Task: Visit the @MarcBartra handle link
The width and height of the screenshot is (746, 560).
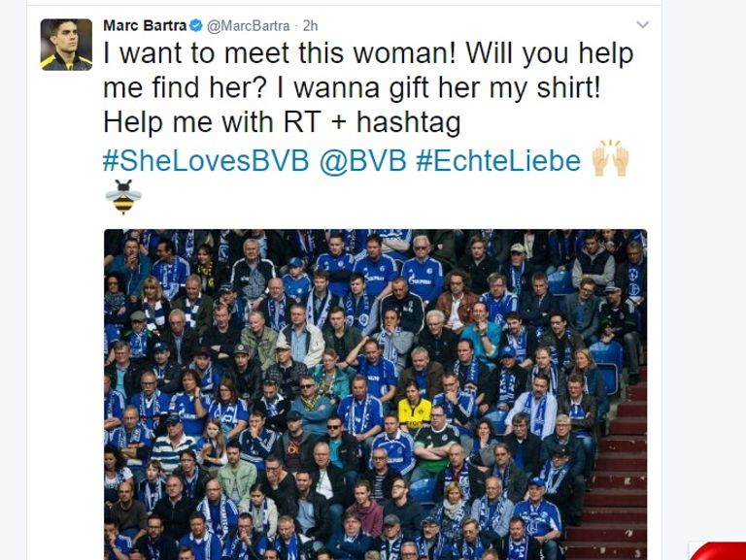Action: point(248,25)
